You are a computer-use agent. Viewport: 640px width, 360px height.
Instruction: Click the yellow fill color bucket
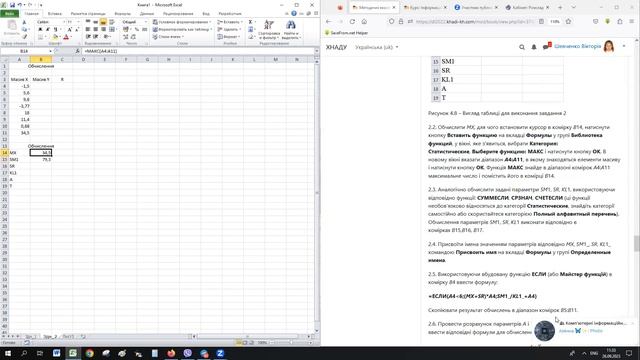56,37
